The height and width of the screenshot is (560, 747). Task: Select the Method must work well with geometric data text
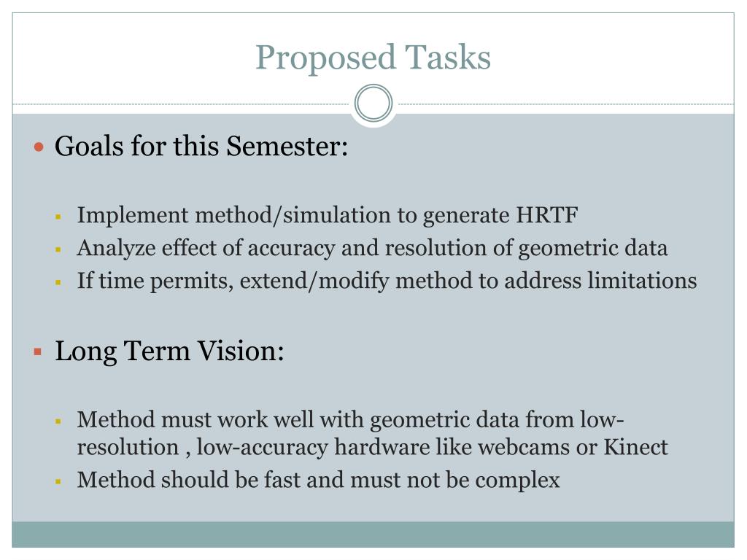(x=373, y=433)
